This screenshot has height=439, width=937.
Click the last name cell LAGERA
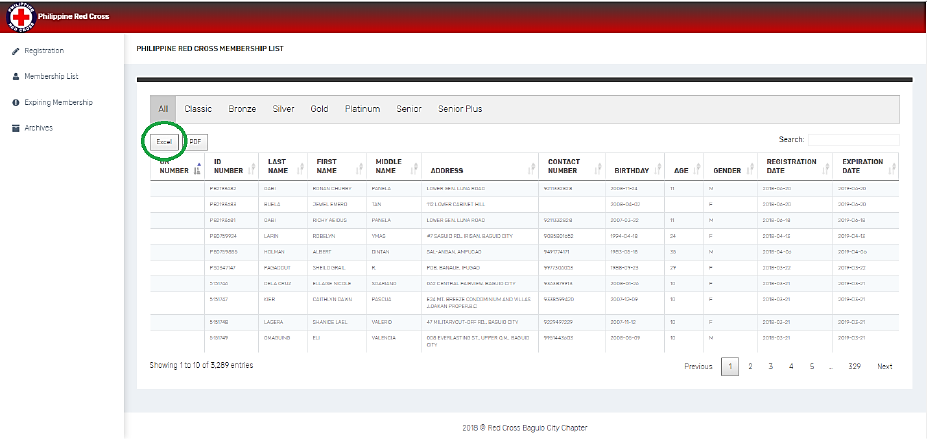272,321
